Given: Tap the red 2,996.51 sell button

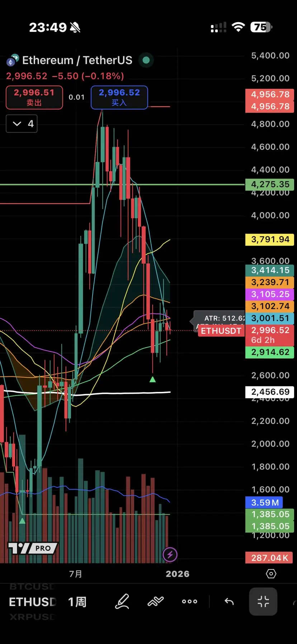Looking at the screenshot, I should (34, 97).
